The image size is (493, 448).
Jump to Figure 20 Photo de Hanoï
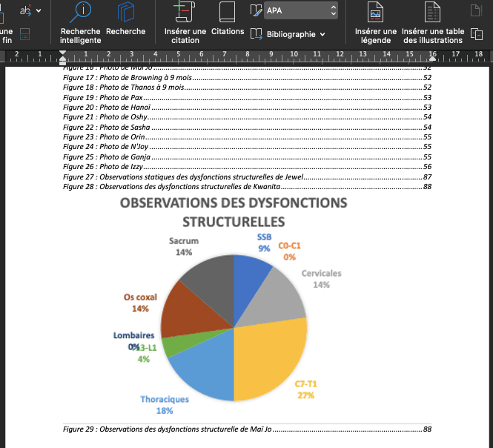pos(247,108)
